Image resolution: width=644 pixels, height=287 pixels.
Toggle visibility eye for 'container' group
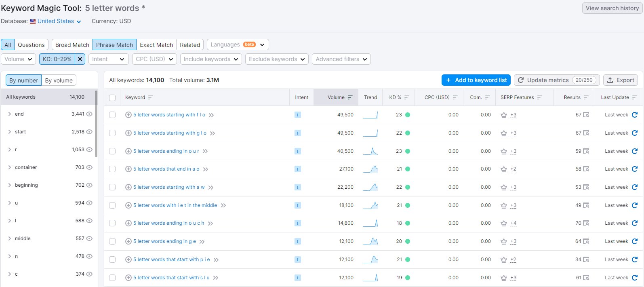pyautogui.click(x=89, y=167)
